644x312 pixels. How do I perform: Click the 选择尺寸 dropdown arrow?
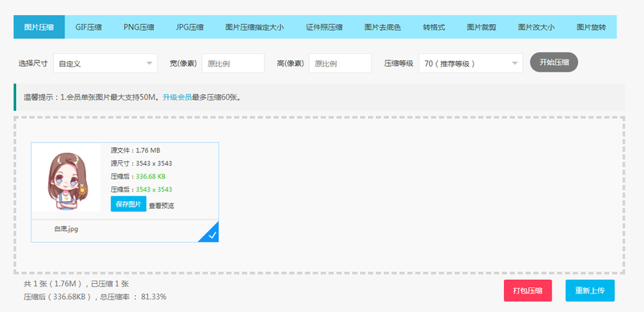149,64
